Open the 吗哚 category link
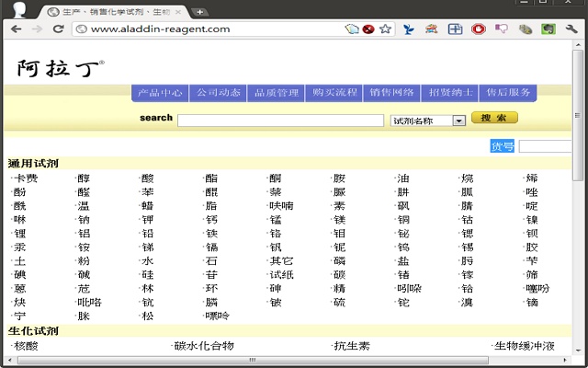 [410, 288]
